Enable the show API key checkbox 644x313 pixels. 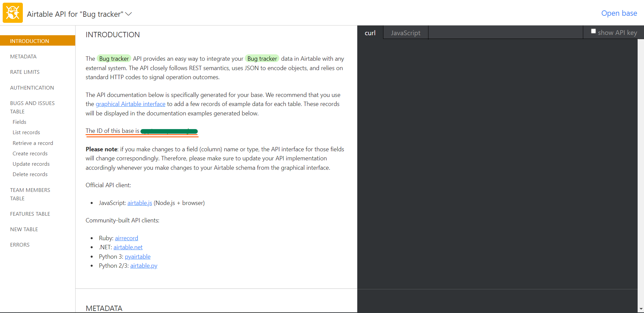[x=593, y=31]
